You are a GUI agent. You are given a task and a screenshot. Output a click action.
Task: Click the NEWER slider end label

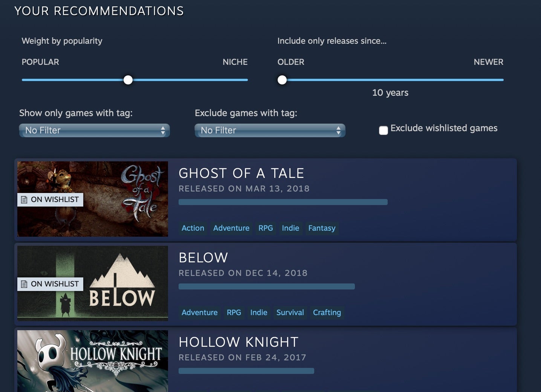point(489,62)
